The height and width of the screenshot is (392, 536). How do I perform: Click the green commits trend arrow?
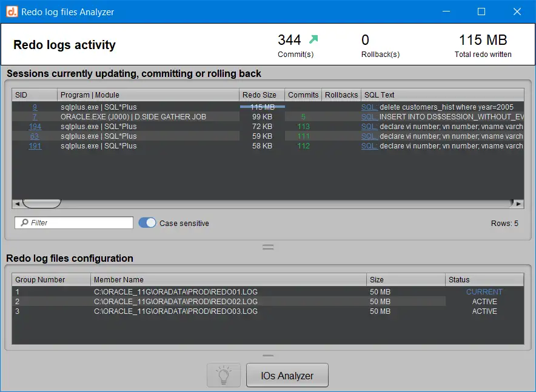click(x=313, y=39)
